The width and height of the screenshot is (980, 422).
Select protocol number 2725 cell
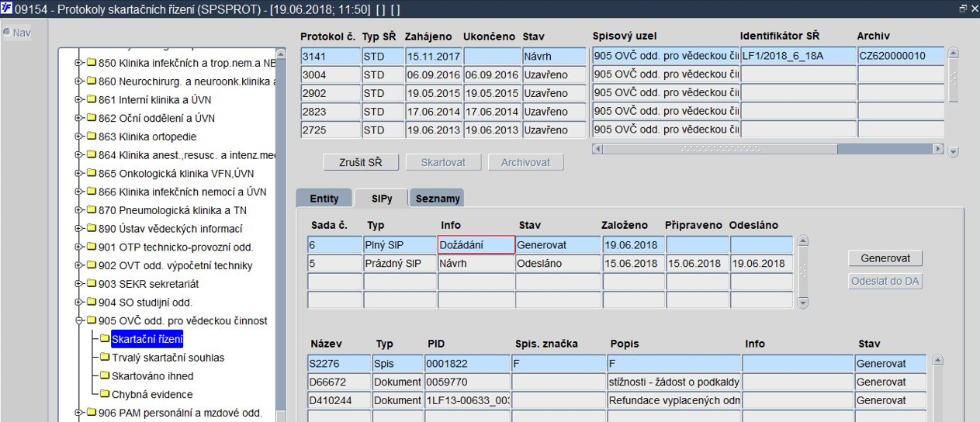point(330,130)
